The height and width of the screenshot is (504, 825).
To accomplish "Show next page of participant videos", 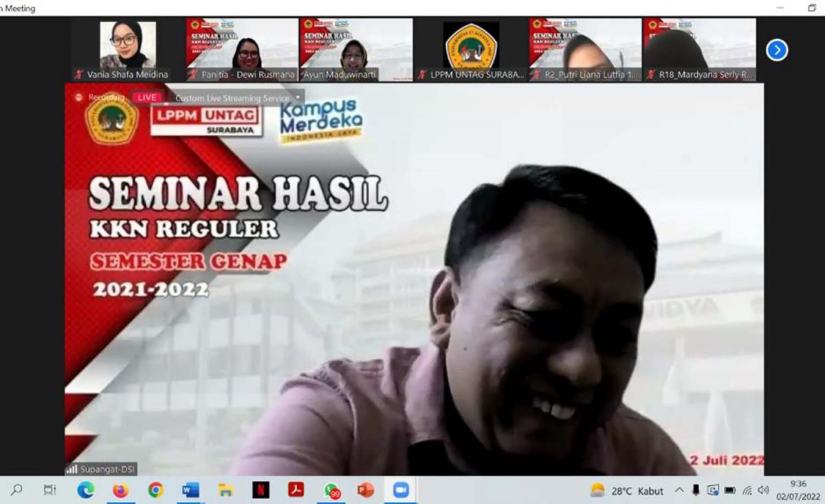I will [776, 50].
